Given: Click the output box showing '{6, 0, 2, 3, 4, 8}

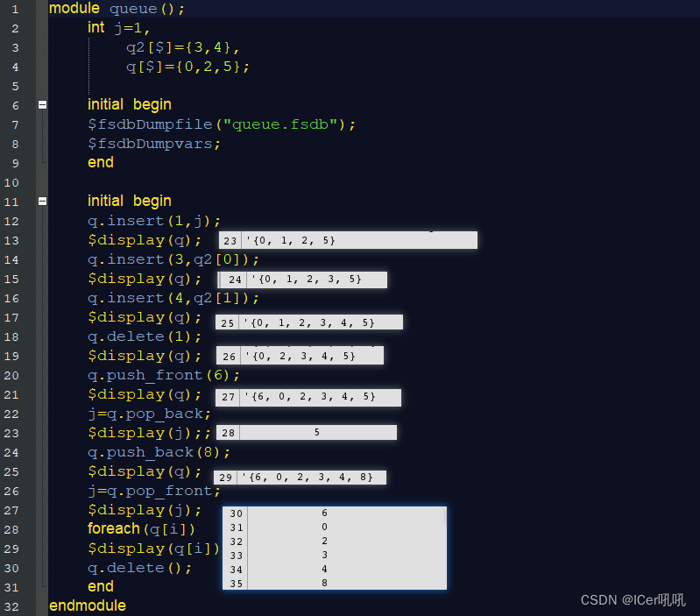Looking at the screenshot, I should coord(300,478).
